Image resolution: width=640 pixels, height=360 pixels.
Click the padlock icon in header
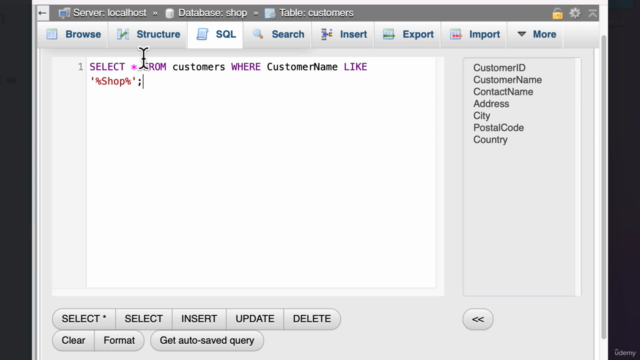[x=558, y=13]
